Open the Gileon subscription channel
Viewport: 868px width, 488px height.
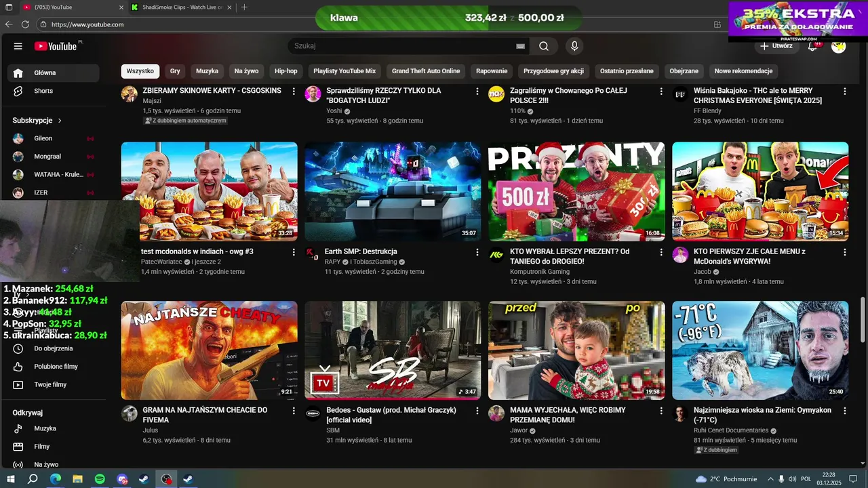point(54,138)
